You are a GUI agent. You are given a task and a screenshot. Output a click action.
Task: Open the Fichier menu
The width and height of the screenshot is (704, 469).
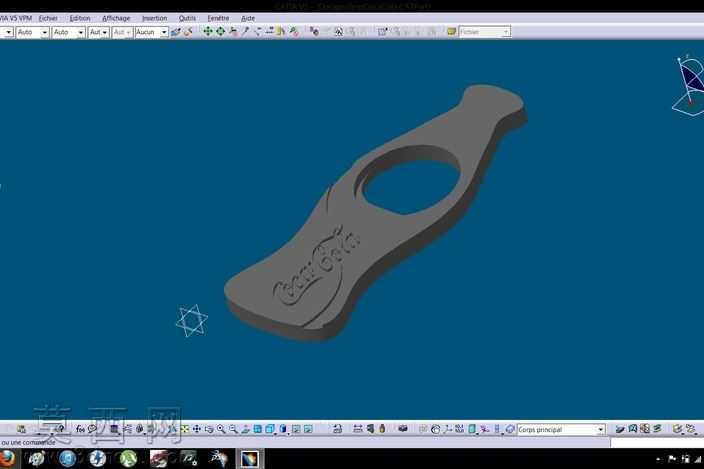48,18
